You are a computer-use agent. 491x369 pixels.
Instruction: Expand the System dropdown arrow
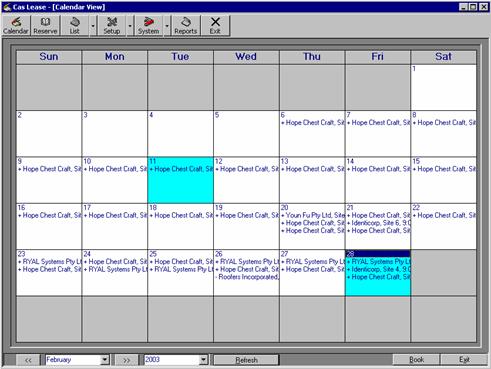click(167, 26)
